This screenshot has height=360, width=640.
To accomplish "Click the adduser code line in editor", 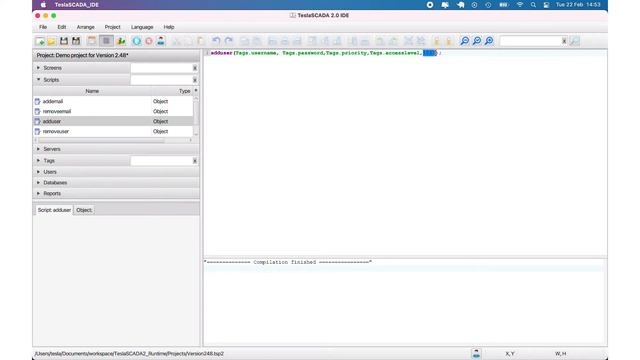I will pyautogui.click(x=325, y=53).
